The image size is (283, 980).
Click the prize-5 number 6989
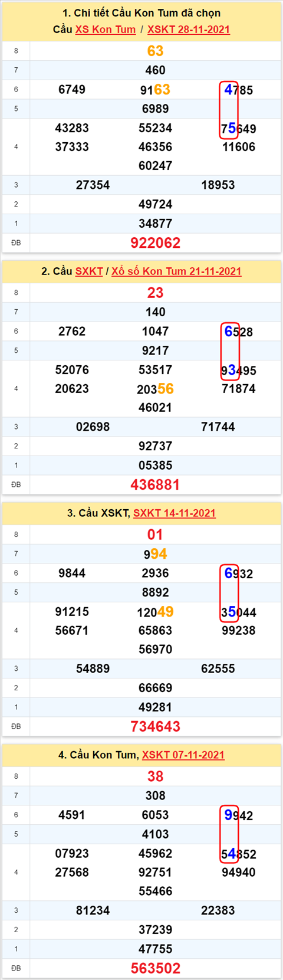[x=156, y=109]
